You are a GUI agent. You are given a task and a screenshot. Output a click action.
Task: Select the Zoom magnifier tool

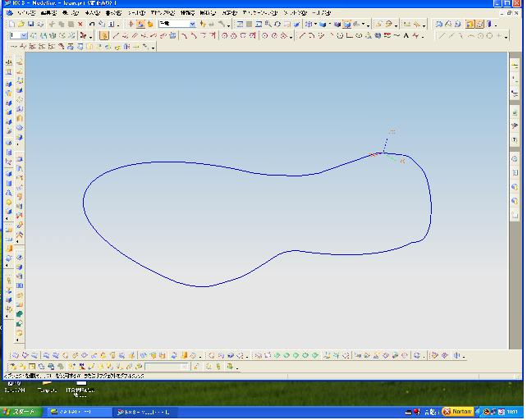[x=267, y=25]
